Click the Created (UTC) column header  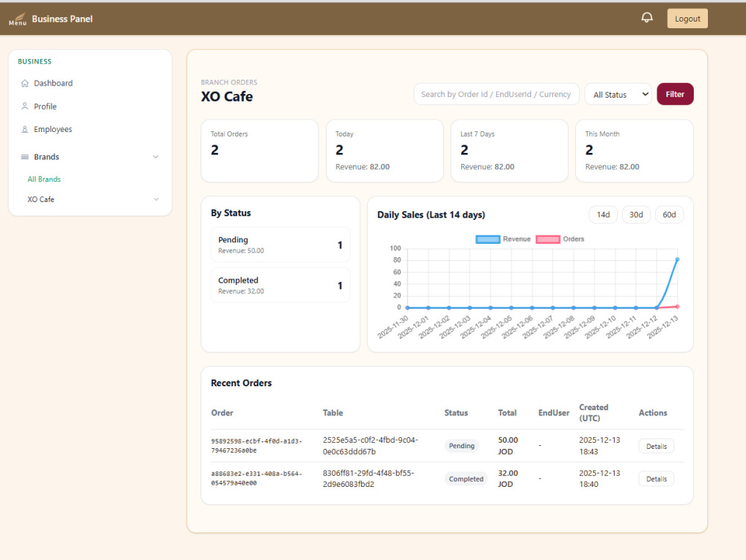tap(593, 413)
